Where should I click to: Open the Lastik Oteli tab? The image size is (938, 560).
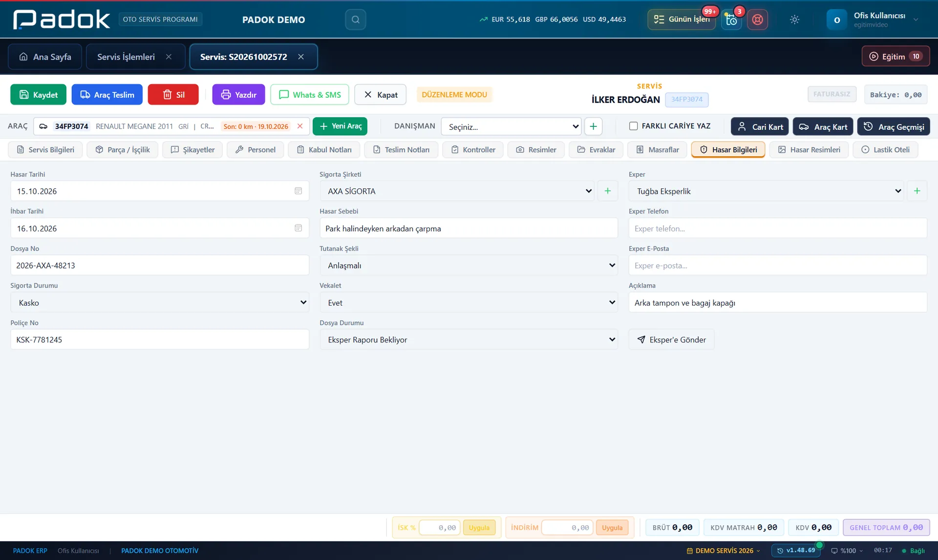[885, 149]
